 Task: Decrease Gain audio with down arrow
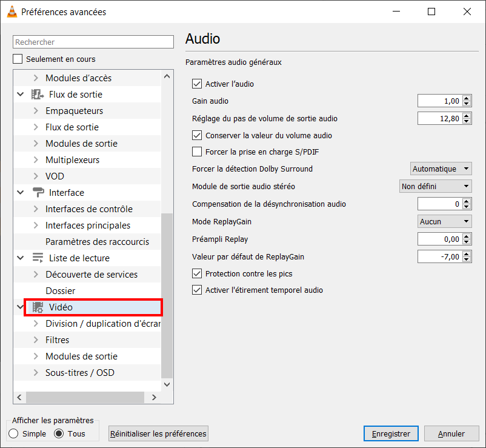(x=467, y=104)
